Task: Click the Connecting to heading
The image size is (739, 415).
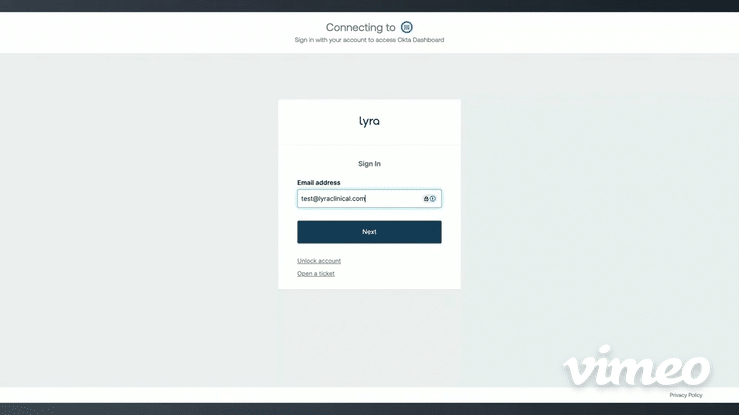Action: 361,27
